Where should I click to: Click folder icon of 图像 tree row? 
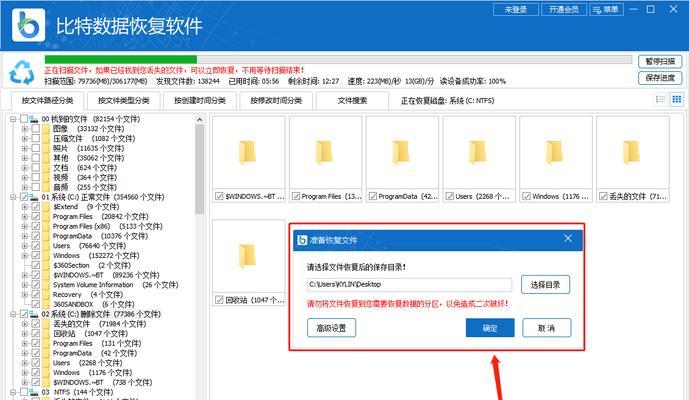[46, 129]
